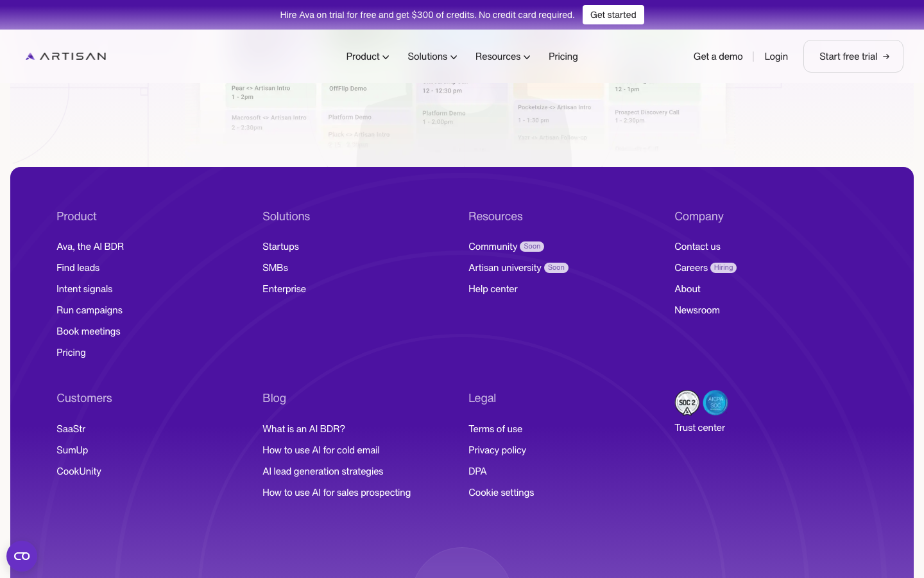Click the Company footer column heading
This screenshot has height=578, width=924.
tap(699, 216)
